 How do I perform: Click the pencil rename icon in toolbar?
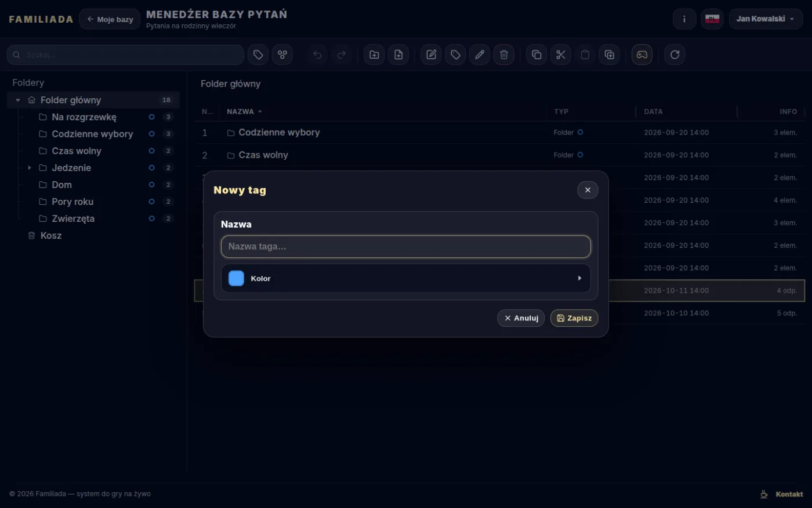click(x=480, y=55)
